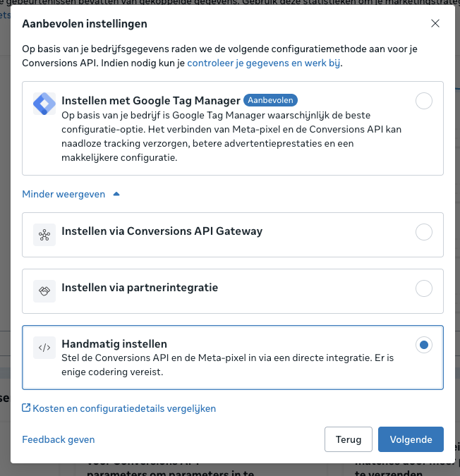The width and height of the screenshot is (460, 476).
Task: Open Kosten en configuratiedetails vergelijken link
Action: pos(124,408)
